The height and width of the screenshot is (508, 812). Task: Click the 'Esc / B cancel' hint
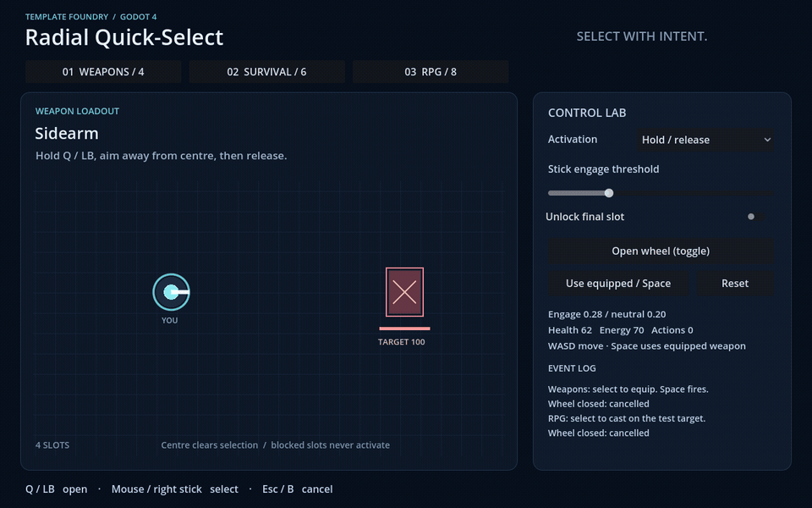pos(297,489)
